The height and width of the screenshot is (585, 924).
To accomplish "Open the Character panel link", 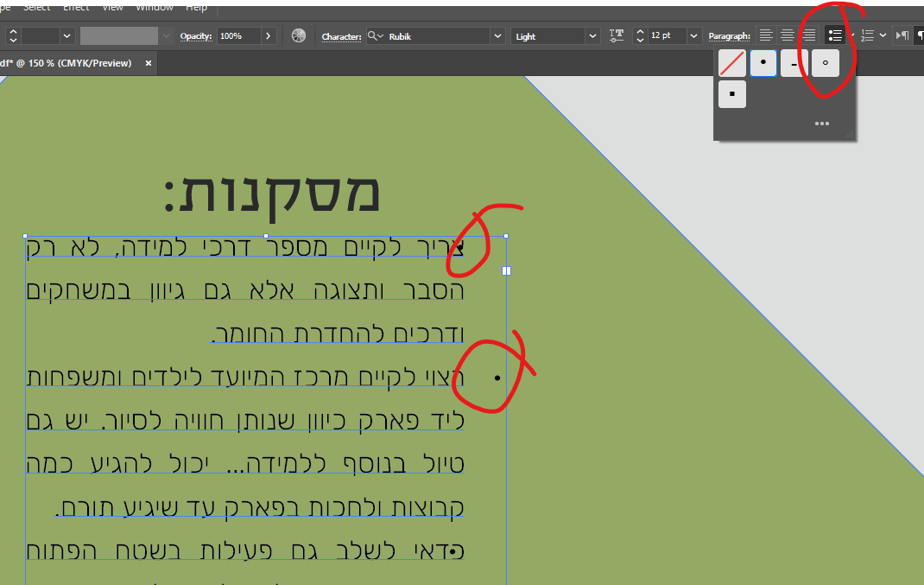I will coord(341,36).
